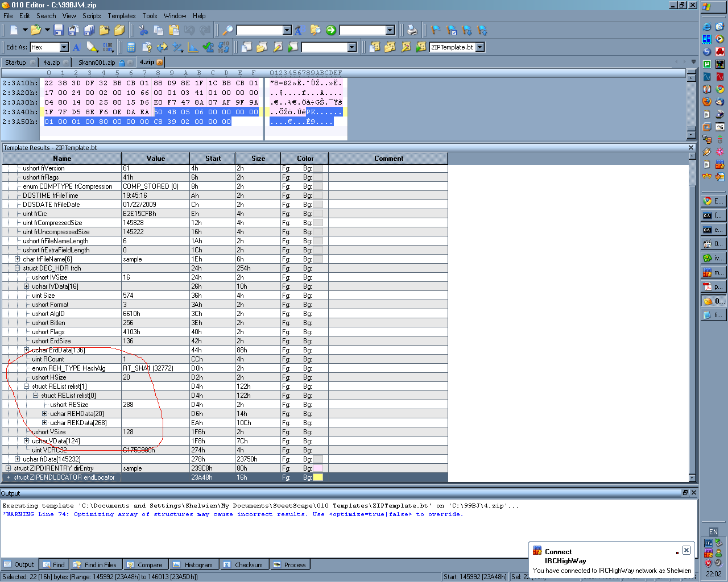This screenshot has width=728, height=582.
Task: Click the yellow Bg swatch for endLocator
Action: click(x=318, y=477)
